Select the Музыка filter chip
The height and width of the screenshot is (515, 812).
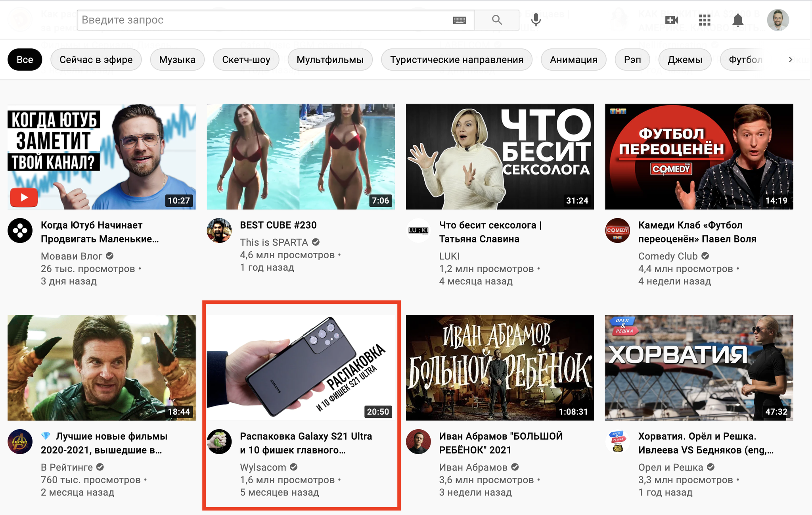[177, 60]
